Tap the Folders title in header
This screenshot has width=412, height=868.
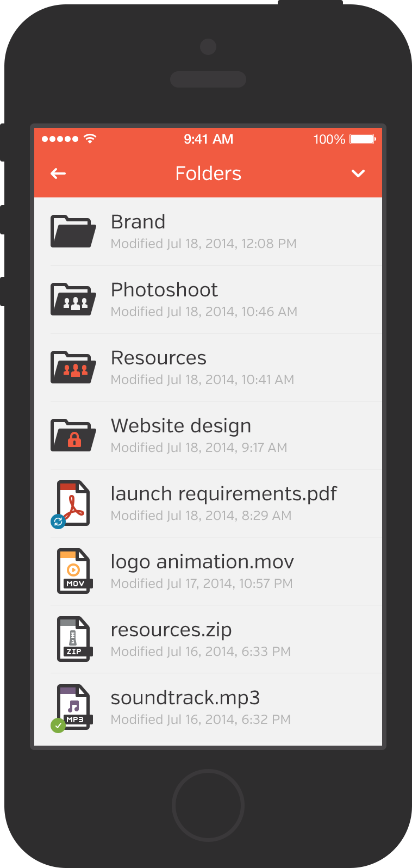point(208,173)
